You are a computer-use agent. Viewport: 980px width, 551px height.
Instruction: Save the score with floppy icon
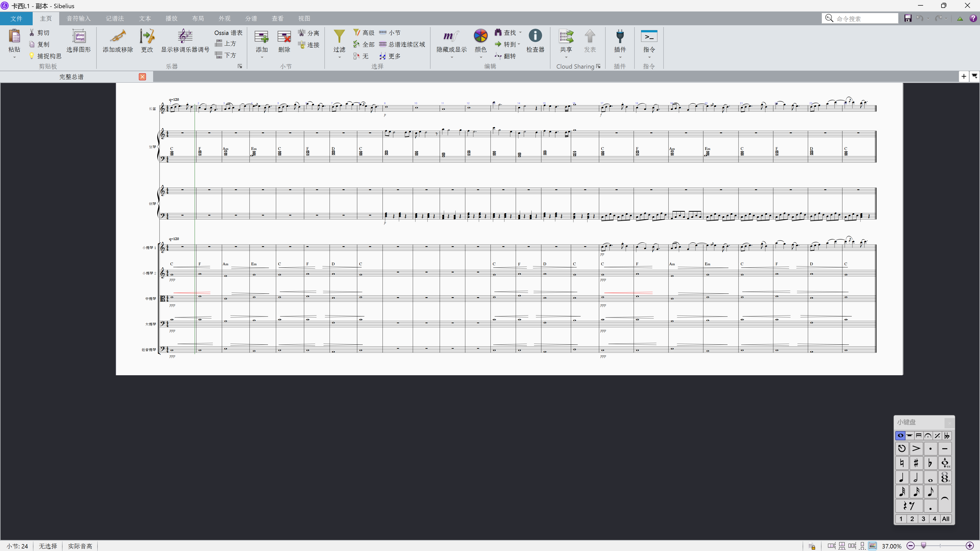click(908, 18)
